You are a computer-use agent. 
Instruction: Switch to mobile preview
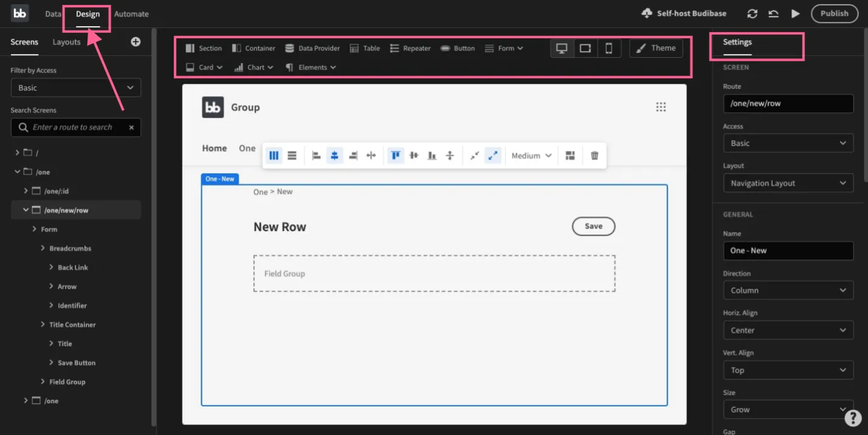[x=609, y=48]
